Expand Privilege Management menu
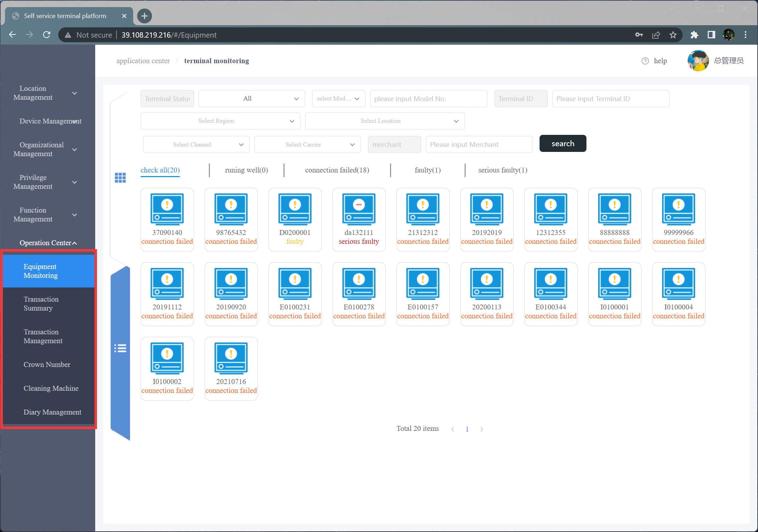 (48, 182)
